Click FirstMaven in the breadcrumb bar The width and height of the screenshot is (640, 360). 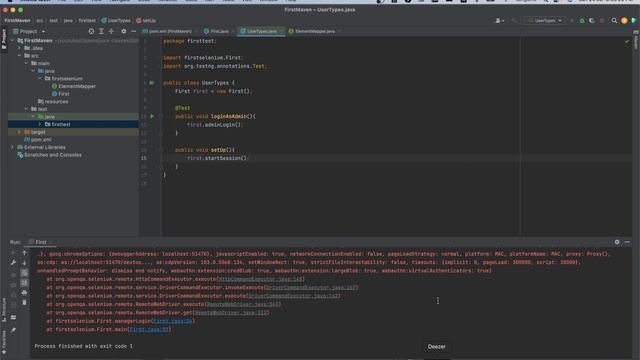pyautogui.click(x=17, y=20)
